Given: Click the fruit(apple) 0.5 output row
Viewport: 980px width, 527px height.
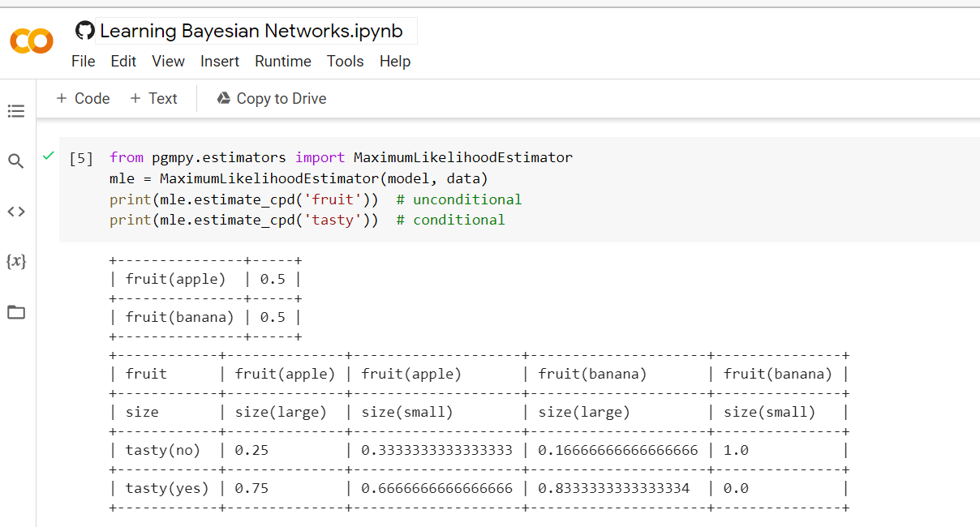Looking at the screenshot, I should tap(205, 279).
